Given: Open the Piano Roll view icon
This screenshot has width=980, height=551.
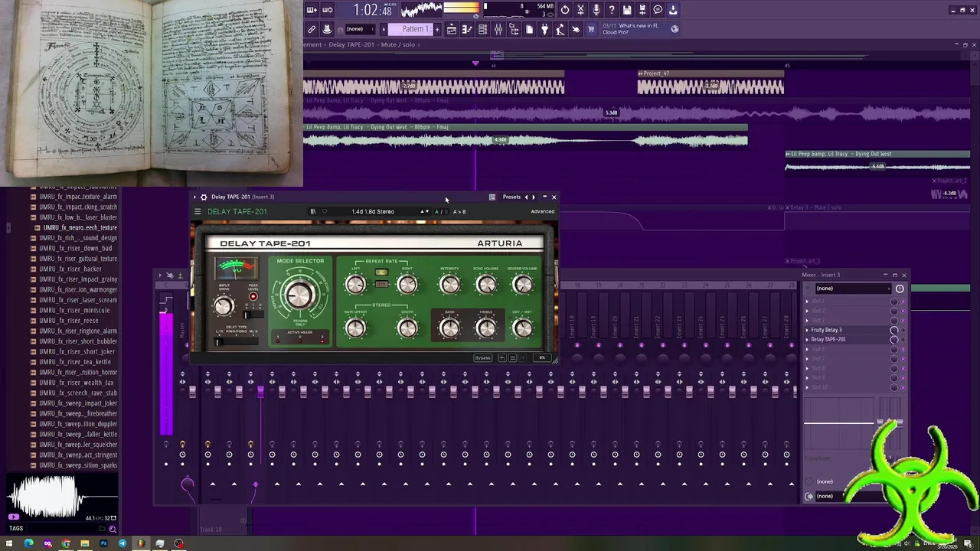Looking at the screenshot, I should (467, 29).
